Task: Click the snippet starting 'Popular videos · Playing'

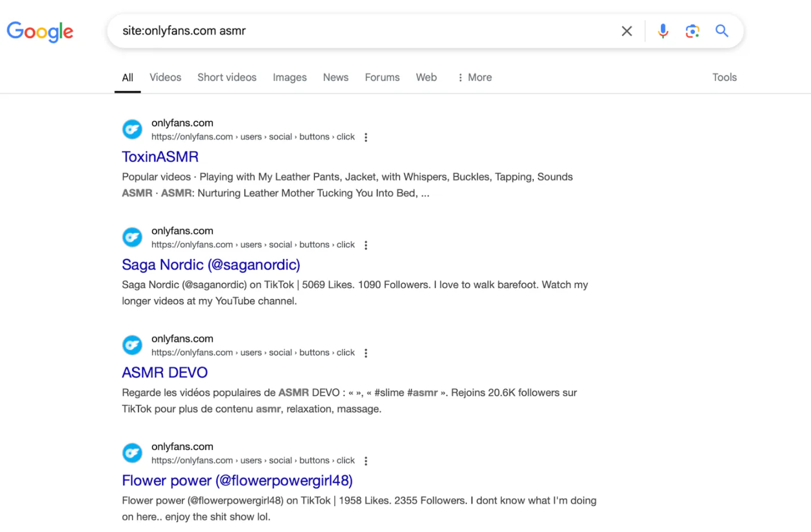Action: click(x=347, y=185)
